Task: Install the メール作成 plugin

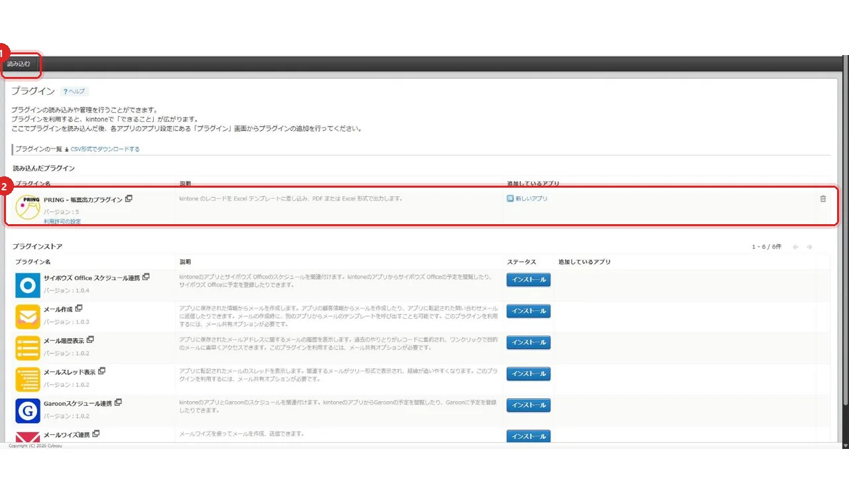Action: [x=529, y=311]
